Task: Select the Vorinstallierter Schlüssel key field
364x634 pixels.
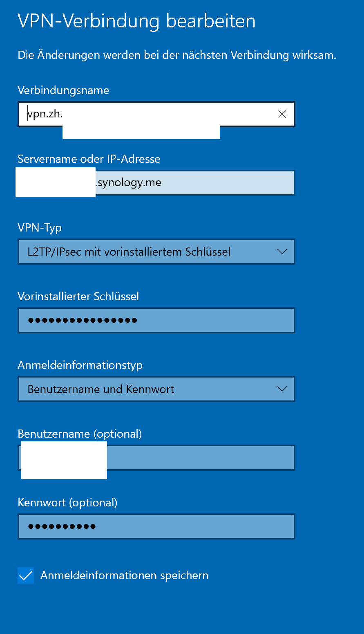Action: 156,320
